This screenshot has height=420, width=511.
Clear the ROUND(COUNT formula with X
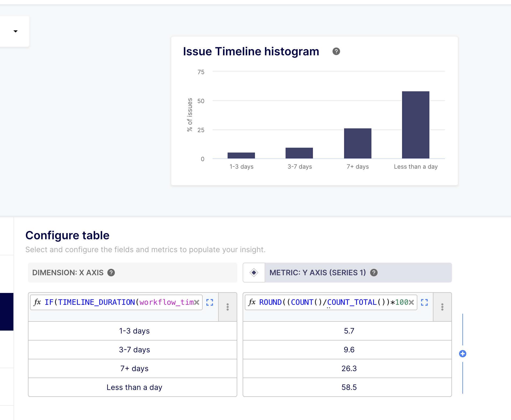[x=411, y=302]
